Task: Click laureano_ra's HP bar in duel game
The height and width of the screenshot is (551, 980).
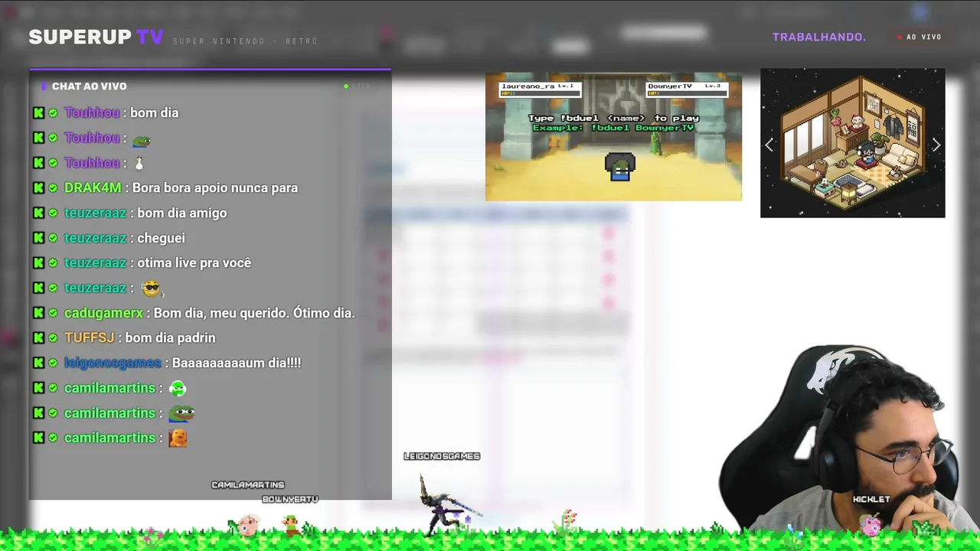Action: coord(540,93)
